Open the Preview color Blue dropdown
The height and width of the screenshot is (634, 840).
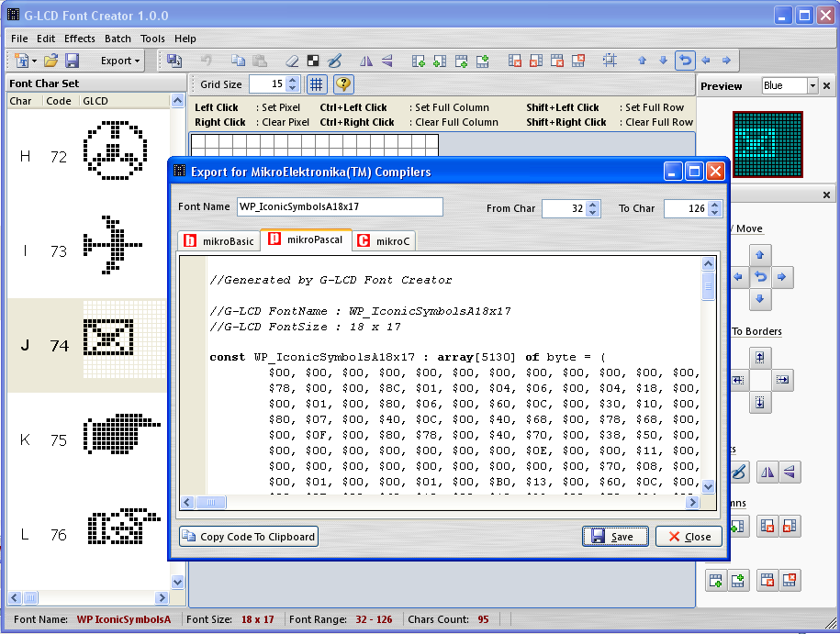click(x=812, y=85)
